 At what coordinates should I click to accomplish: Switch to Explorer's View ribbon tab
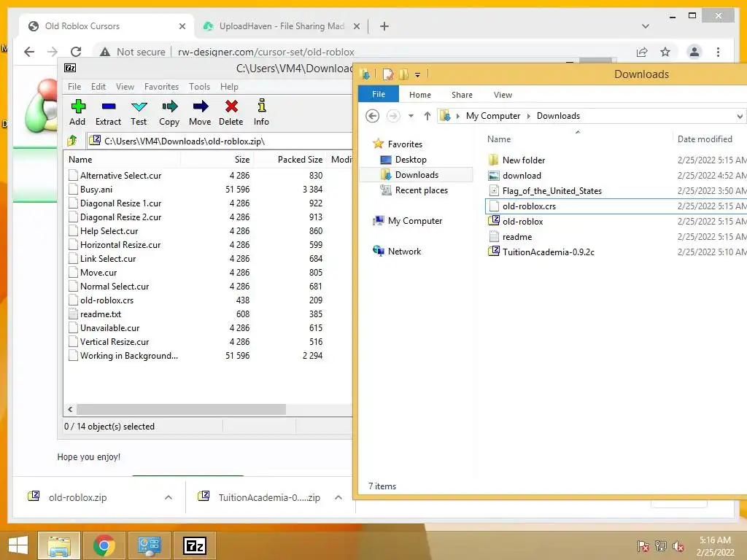[503, 95]
